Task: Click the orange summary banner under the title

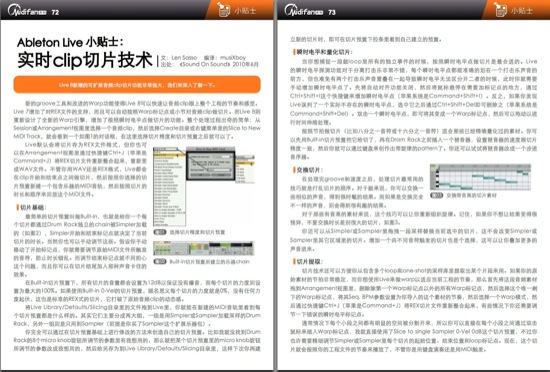Action: pyautogui.click(x=137, y=84)
